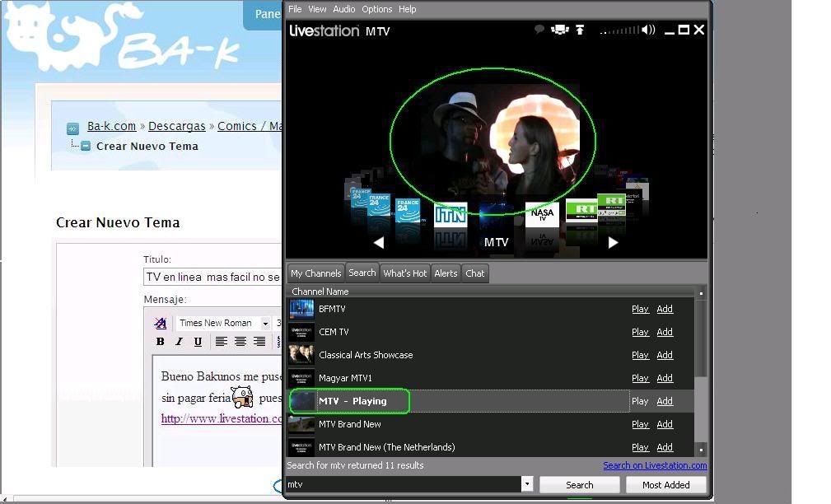Open the chat bubble icon in Livestation header

pyautogui.click(x=539, y=30)
